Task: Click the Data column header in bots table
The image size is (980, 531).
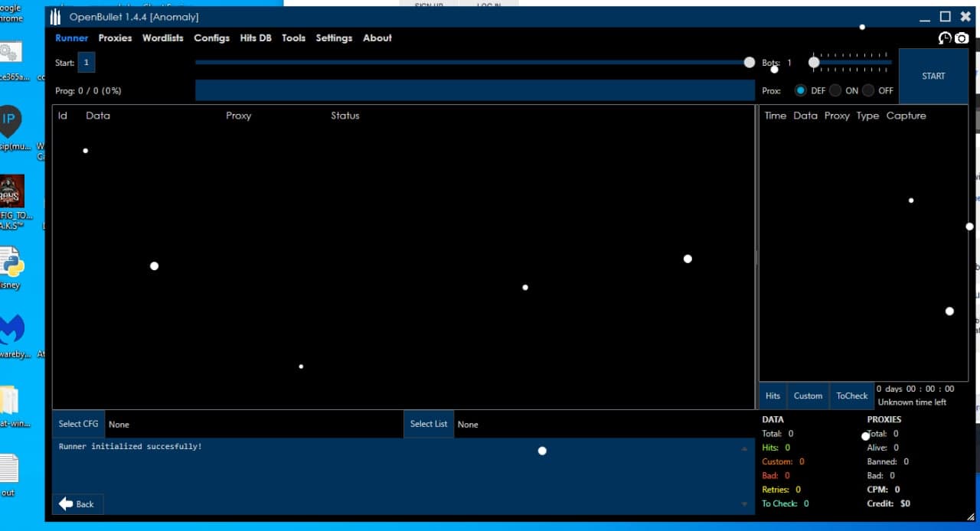Action: (98, 116)
